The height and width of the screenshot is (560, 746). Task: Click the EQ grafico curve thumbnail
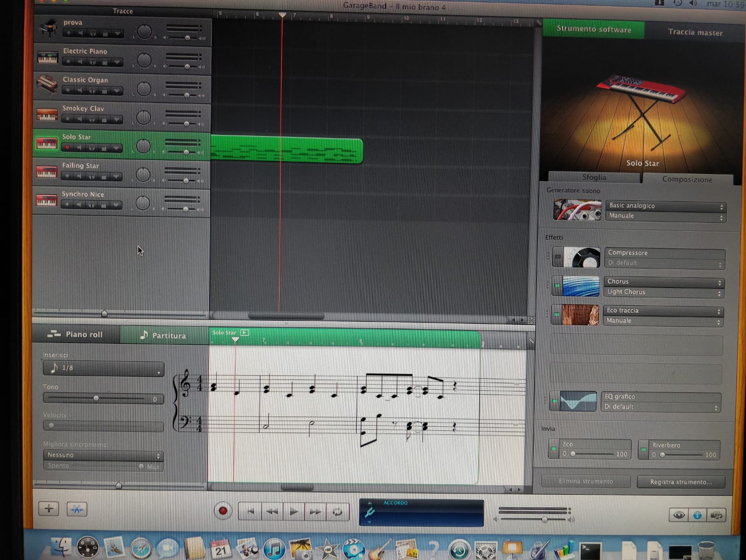(578, 401)
